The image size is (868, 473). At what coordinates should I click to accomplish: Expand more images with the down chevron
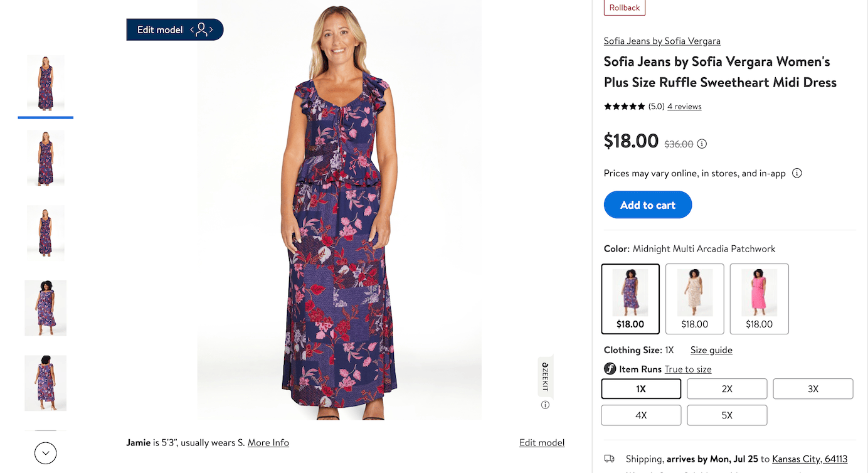[45, 452]
